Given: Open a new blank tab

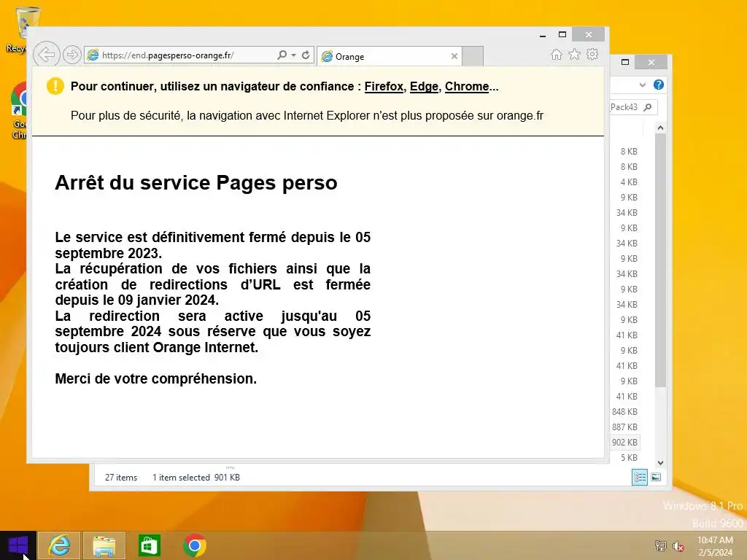Looking at the screenshot, I should [473, 56].
